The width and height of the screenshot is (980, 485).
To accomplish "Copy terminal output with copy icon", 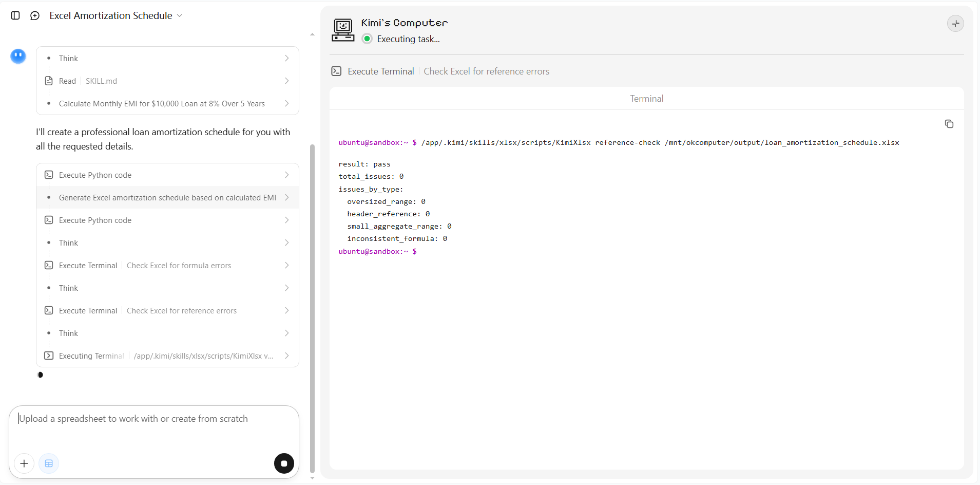I will coord(949,124).
